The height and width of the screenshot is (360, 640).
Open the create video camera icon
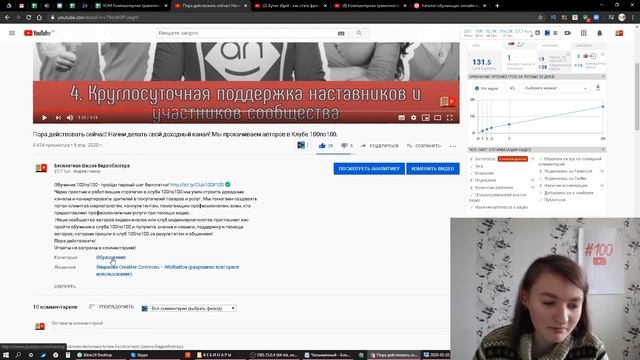tap(567, 33)
